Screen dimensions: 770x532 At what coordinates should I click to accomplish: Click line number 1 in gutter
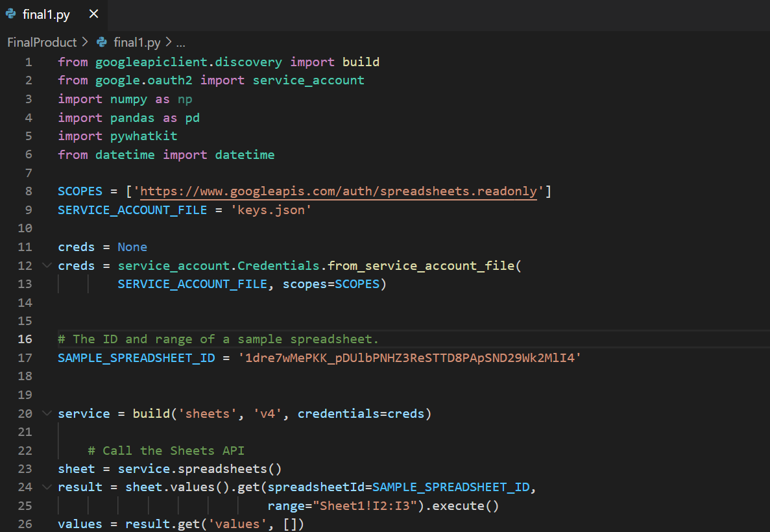pos(29,62)
